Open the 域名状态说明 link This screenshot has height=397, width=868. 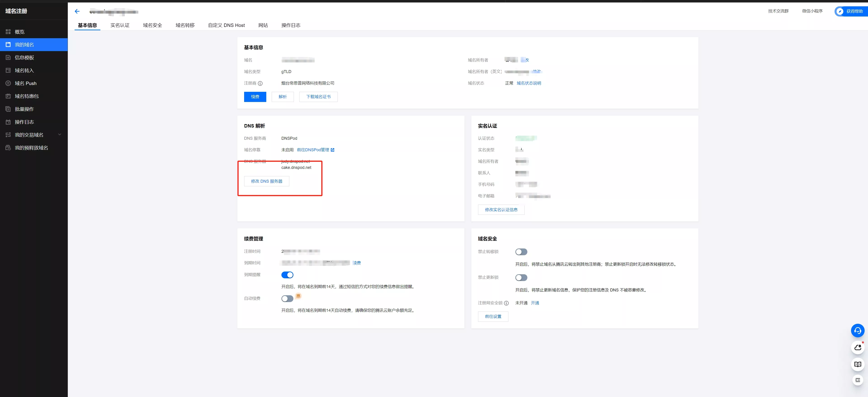tap(529, 83)
